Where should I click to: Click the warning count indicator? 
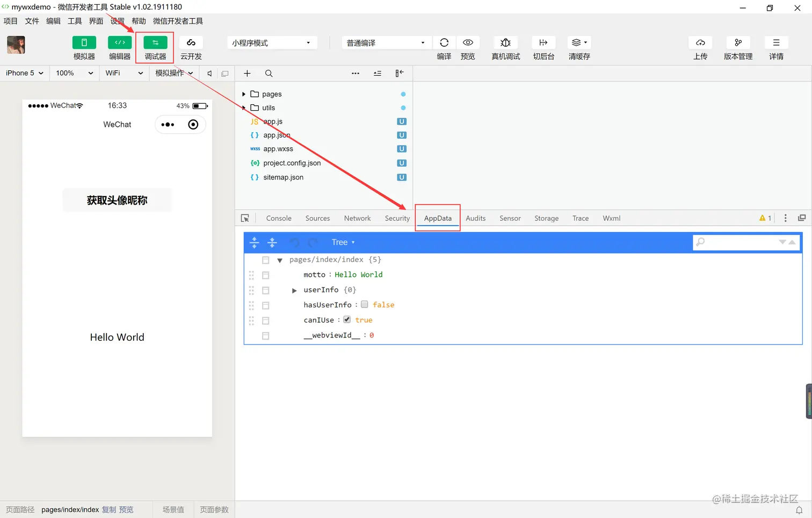[x=765, y=218]
